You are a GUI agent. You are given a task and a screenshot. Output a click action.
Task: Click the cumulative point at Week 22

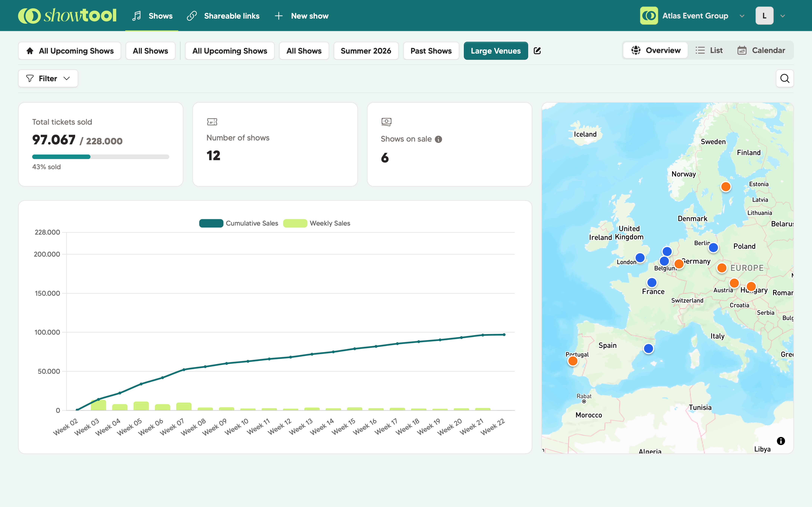tap(504, 335)
